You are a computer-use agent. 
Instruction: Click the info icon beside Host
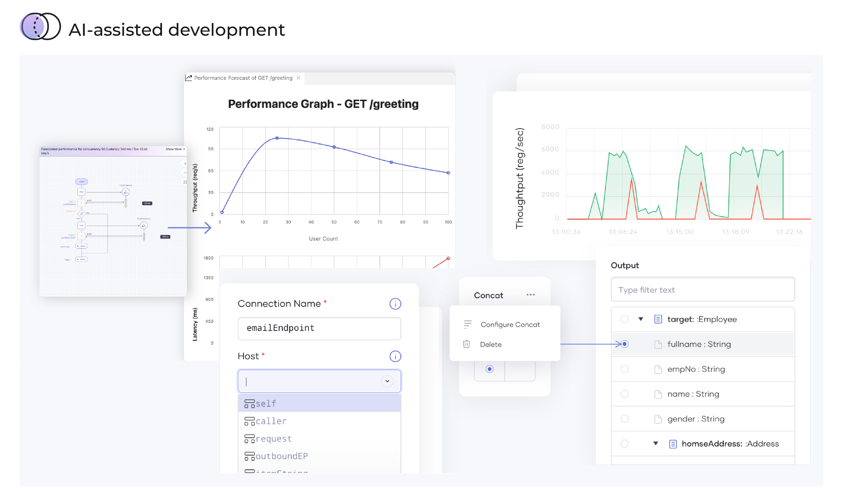395,356
